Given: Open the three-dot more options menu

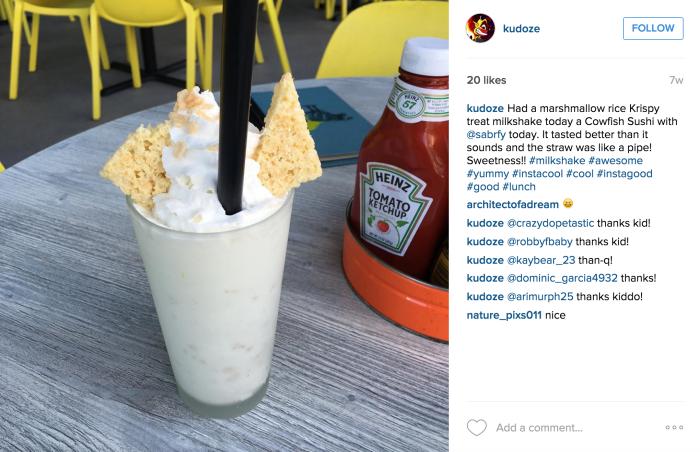Looking at the screenshot, I should point(674,427).
